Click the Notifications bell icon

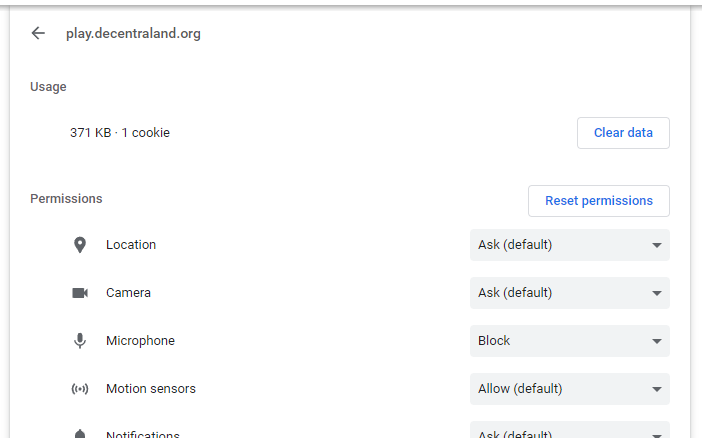click(x=80, y=434)
